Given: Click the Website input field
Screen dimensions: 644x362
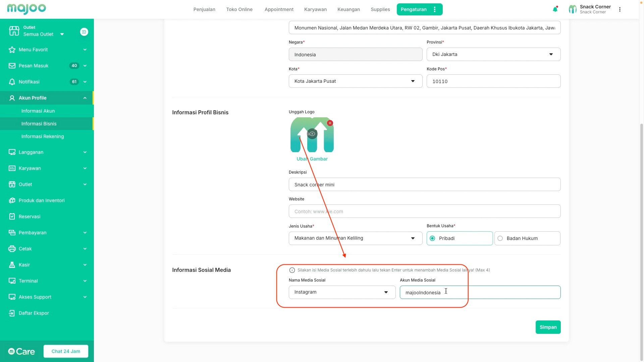Looking at the screenshot, I should tap(424, 212).
